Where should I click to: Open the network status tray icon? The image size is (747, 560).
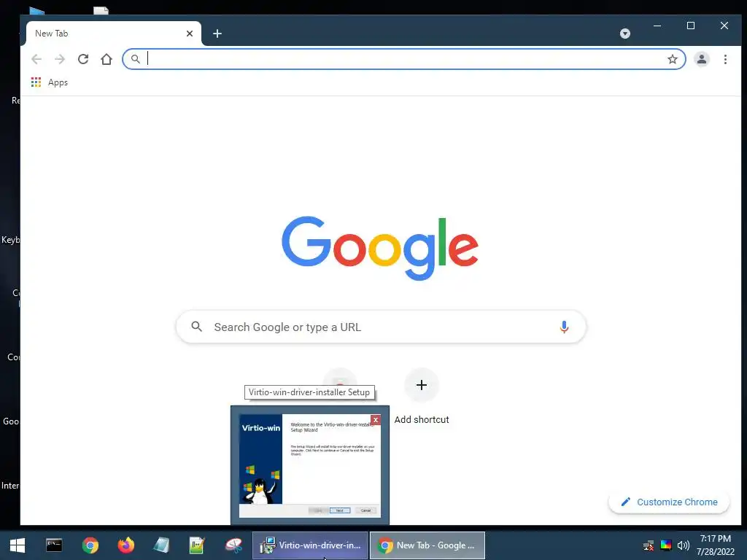click(x=649, y=545)
